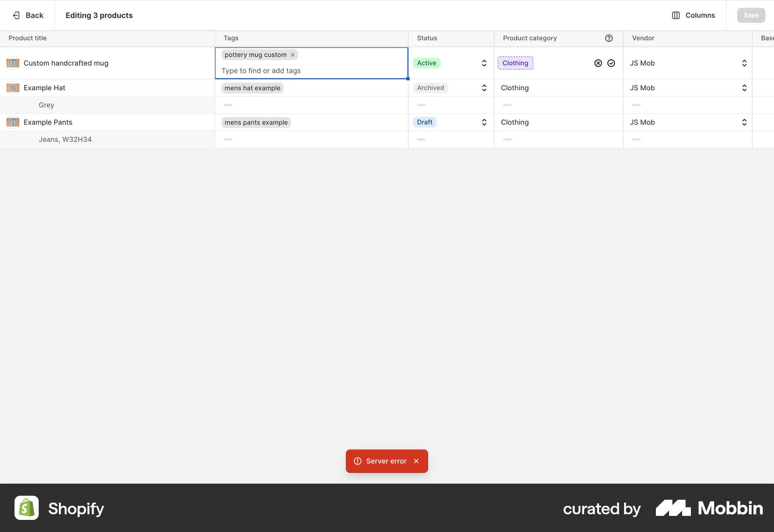Click the dashed Clothing category chip
Screen dimensions: 774x532
(515, 63)
